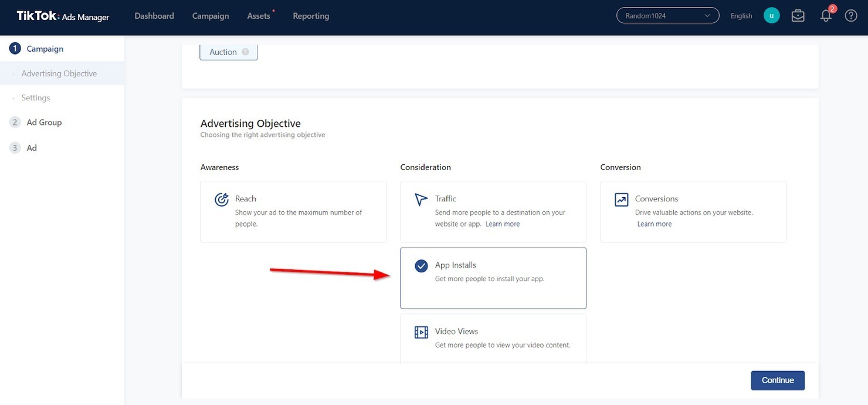The width and height of the screenshot is (868, 405).
Task: Click the App Installs checkmark icon
Action: coord(421,266)
